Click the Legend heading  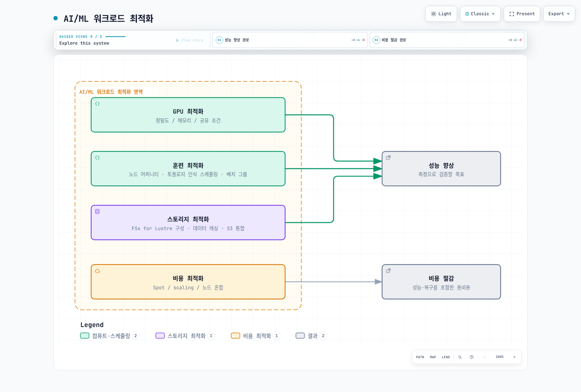(x=92, y=325)
